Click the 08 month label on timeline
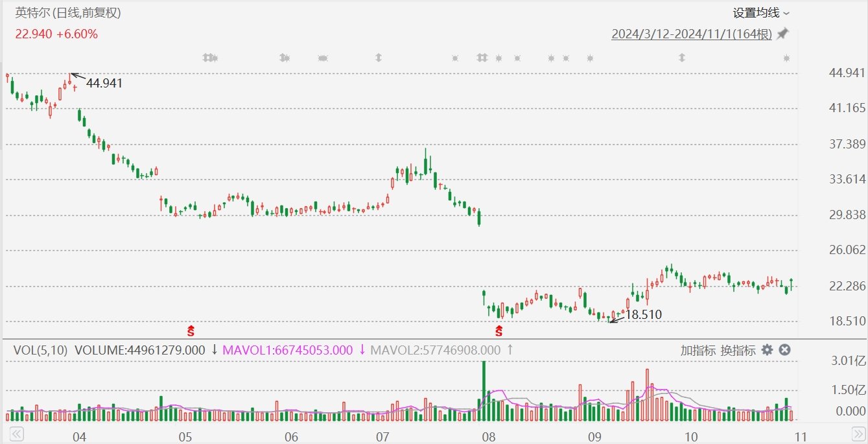 tap(489, 436)
